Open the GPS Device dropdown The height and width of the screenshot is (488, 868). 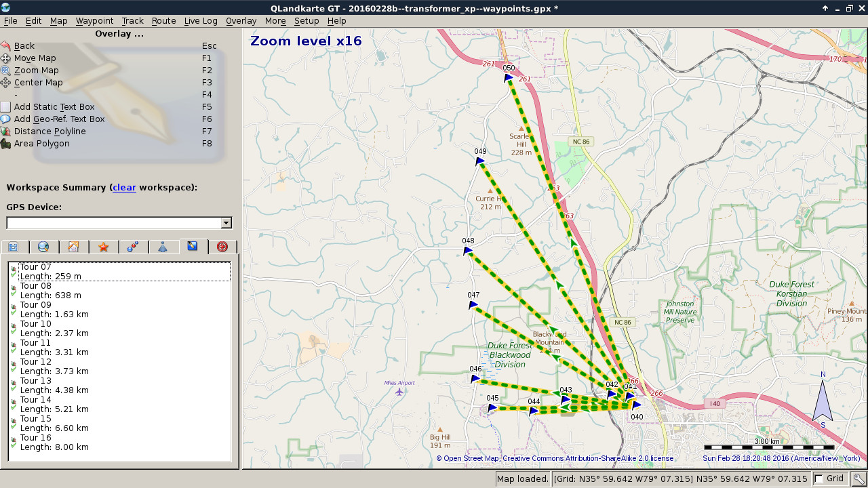226,223
